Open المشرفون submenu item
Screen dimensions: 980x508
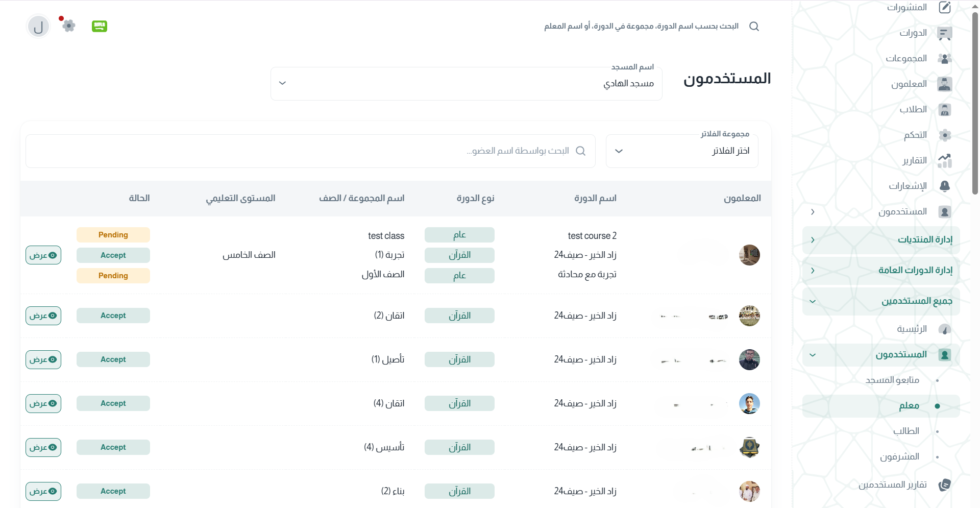(x=899, y=457)
